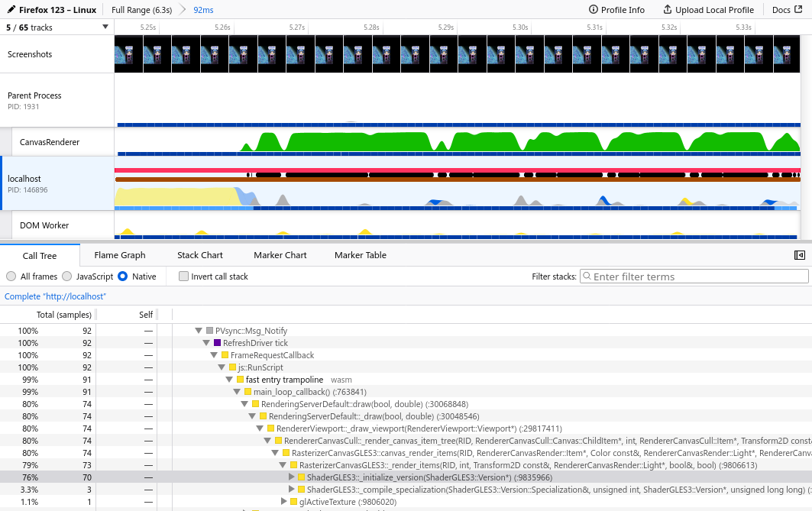Select the CanvasRenderer track label
The width and height of the screenshot is (812, 511).
click(50, 142)
